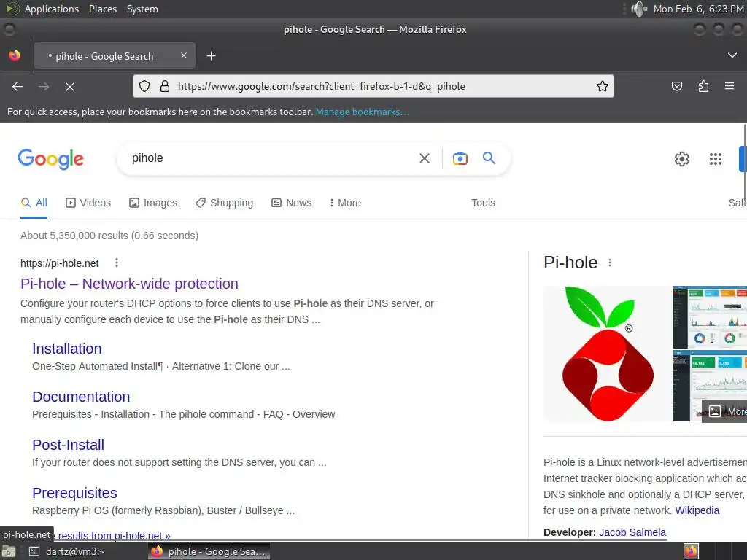Click the show desktop icon in bottom panel
The image size is (747, 560).
tap(9, 551)
